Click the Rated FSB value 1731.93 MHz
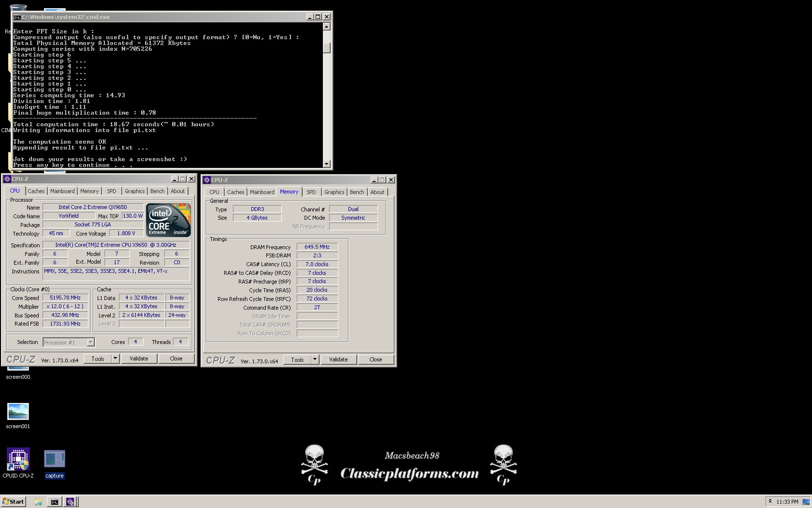This screenshot has height=508, width=812. (65, 324)
